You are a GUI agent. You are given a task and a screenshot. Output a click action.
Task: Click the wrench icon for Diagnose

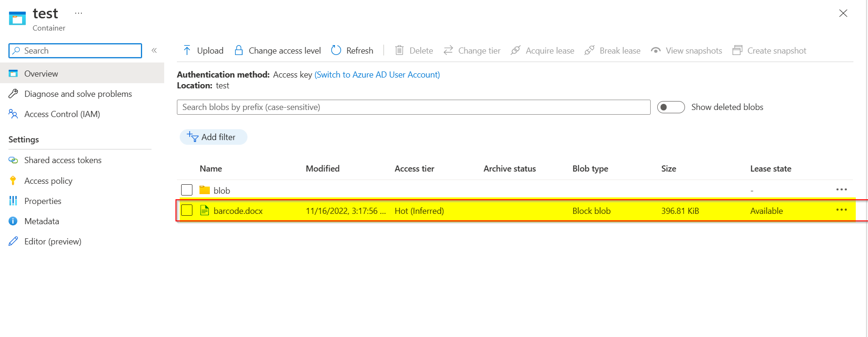pyautogui.click(x=13, y=94)
